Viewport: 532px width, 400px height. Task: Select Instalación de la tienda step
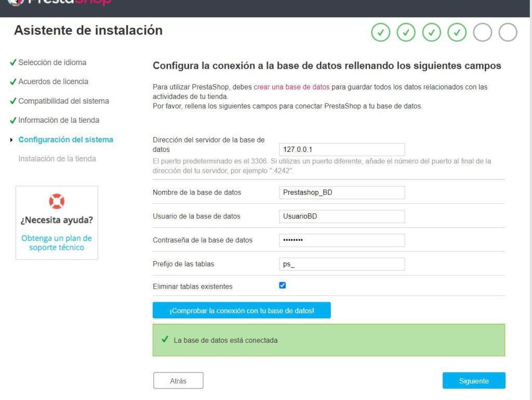(x=57, y=159)
